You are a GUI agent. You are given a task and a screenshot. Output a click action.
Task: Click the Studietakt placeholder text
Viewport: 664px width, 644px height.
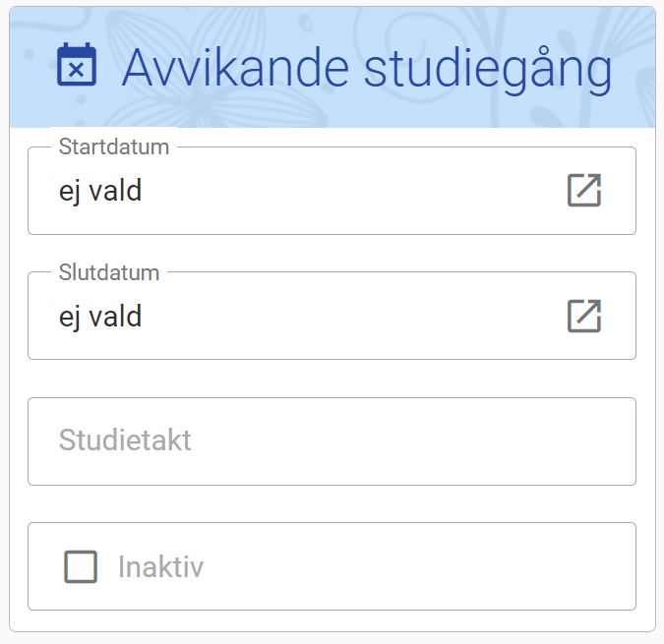(x=125, y=439)
